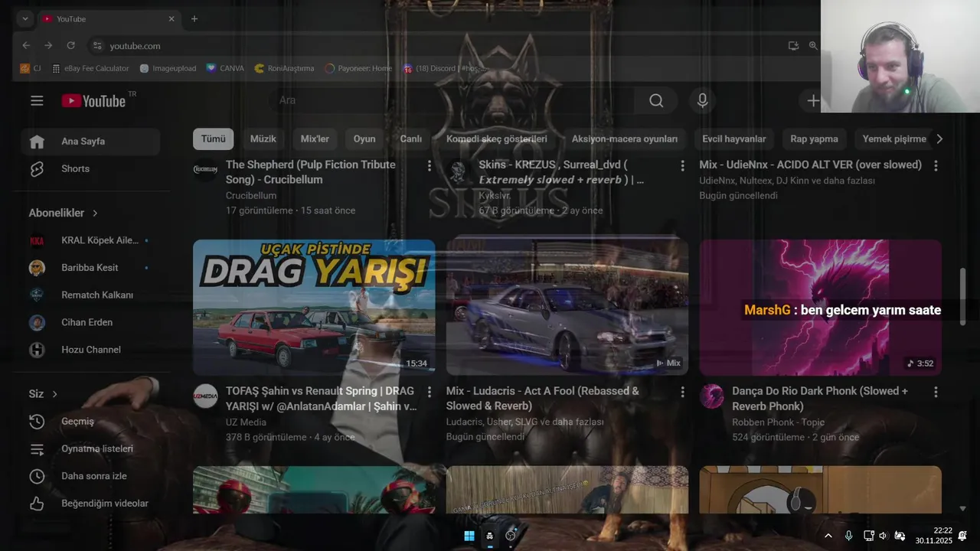Open the notification bell in system tray
Viewport: 980px width, 551px height.
tap(962, 536)
